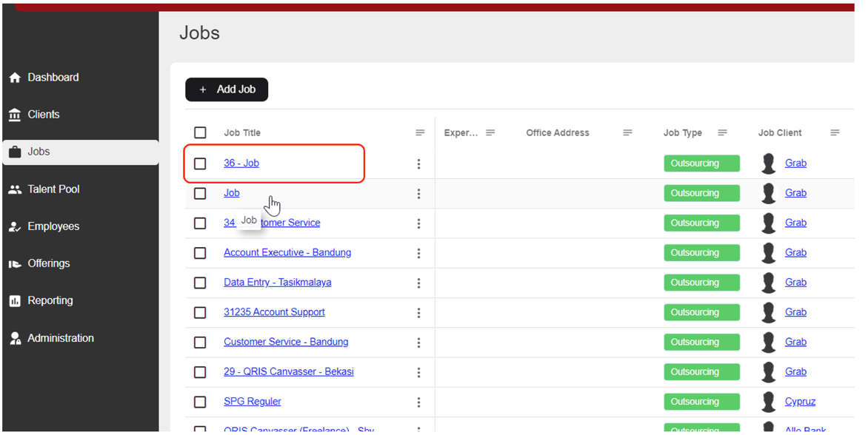This screenshot has height=435, width=868.
Task: Open Account Executive - Bandung job link
Action: pos(287,252)
